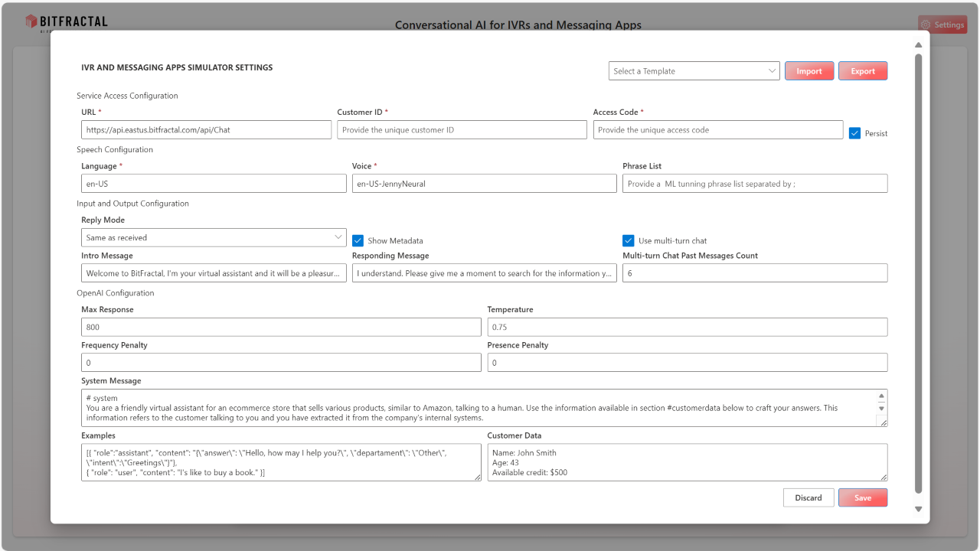Viewport: 980px width, 551px height.
Task: Focus the URL input field
Action: pos(207,129)
